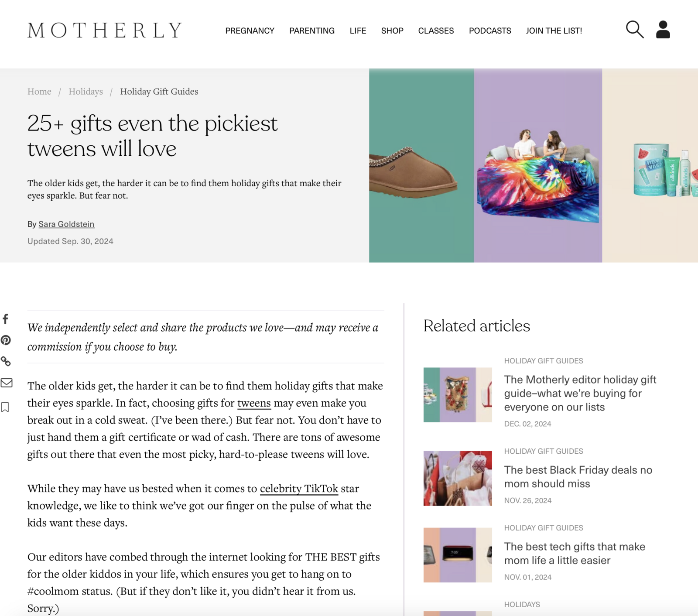The image size is (698, 616).
Task: Open the tweens inline link
Action: click(x=254, y=403)
